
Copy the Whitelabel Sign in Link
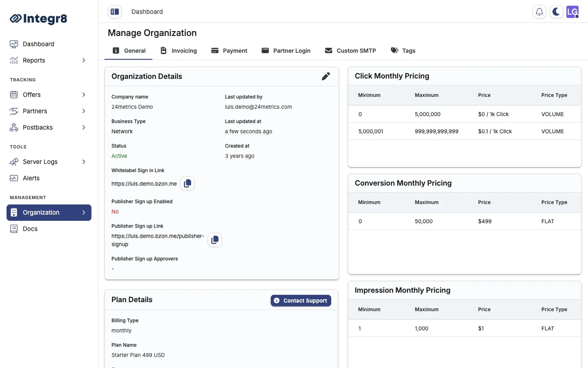click(187, 184)
